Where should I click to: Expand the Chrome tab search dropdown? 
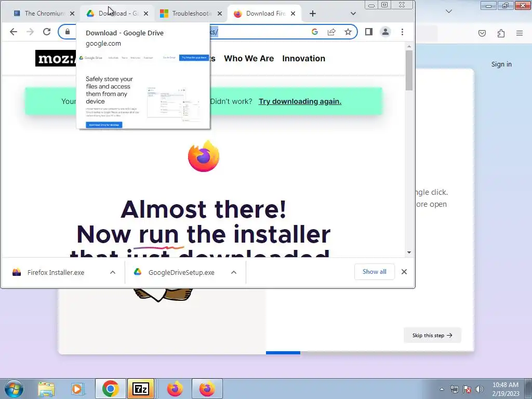353,14
